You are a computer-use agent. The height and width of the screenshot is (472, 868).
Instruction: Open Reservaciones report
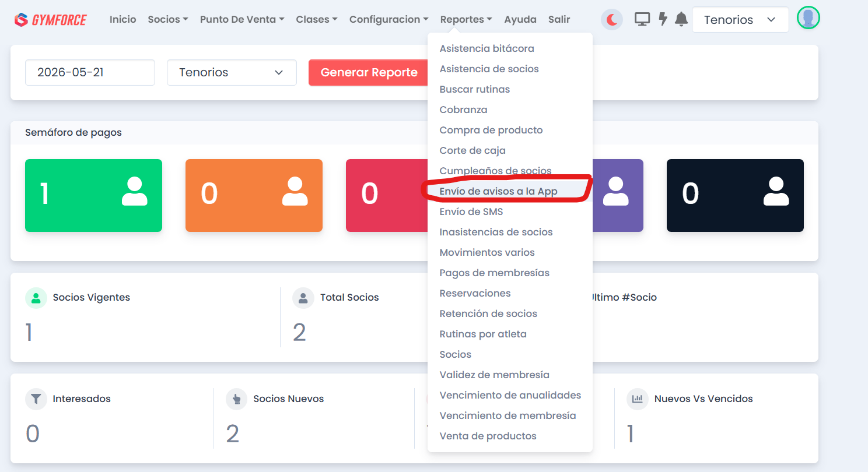(510, 293)
